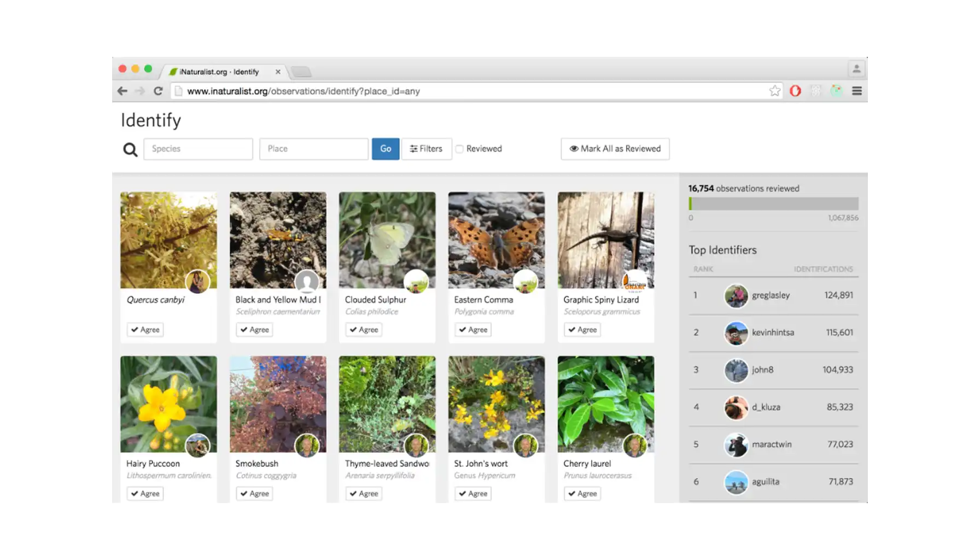The height and width of the screenshot is (560, 980).
Task: Go back with the browser back arrow
Action: [122, 91]
